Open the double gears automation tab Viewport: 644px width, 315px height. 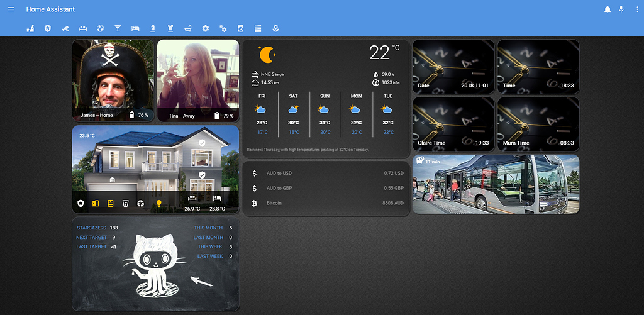pyautogui.click(x=223, y=28)
